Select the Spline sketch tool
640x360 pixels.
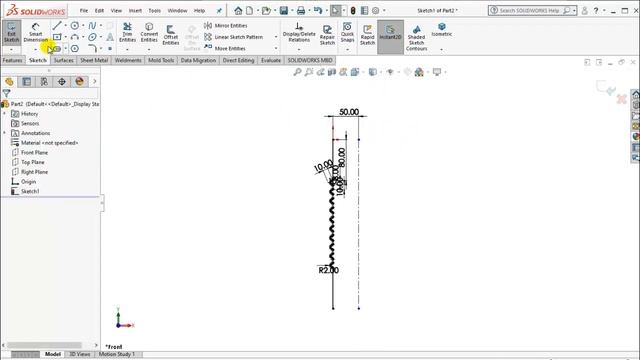point(92,26)
